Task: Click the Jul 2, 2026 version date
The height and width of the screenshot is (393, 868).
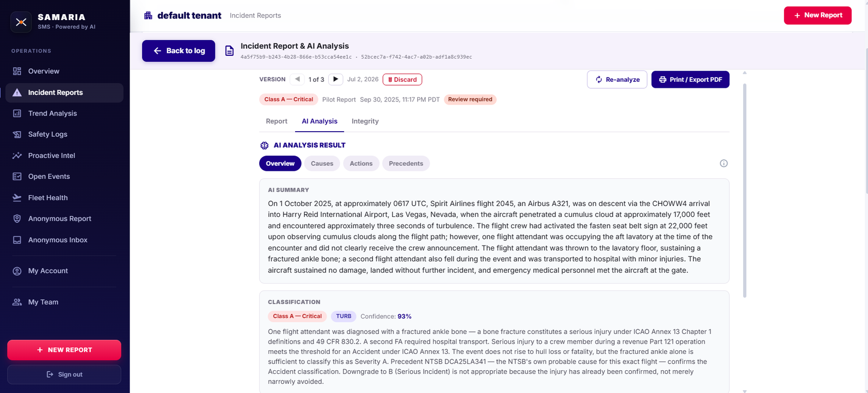Action: point(363,80)
